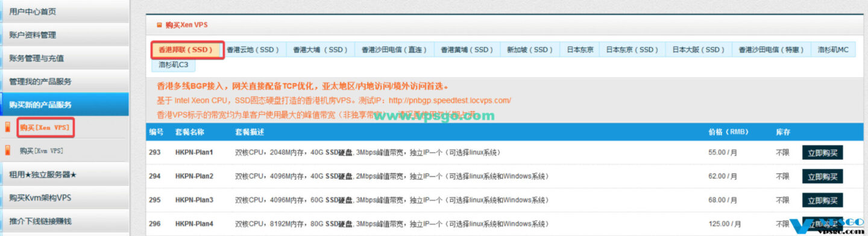Go to 账务管理与充值

[64, 58]
